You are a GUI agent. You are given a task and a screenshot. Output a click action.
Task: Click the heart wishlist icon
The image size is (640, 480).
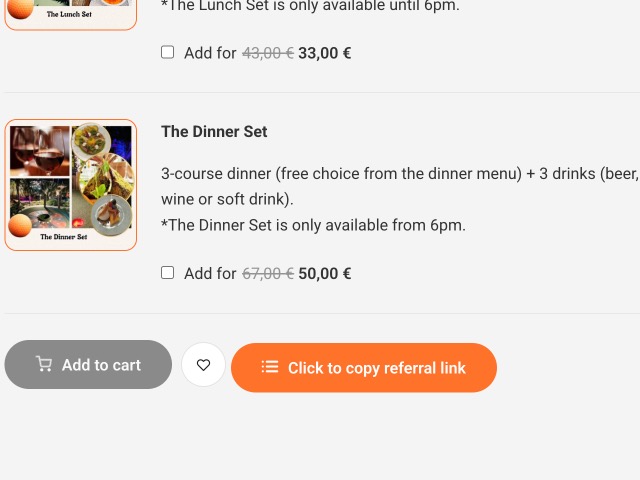[203, 365]
